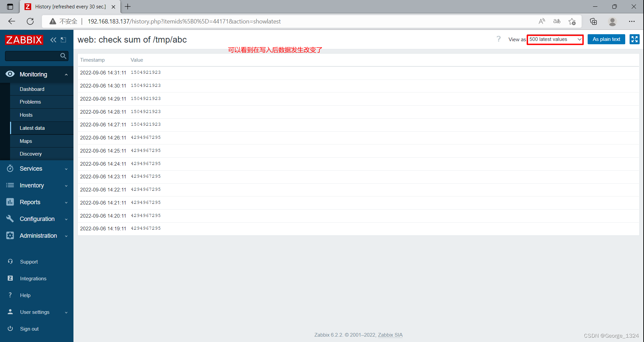This screenshot has height=342, width=644.
Task: Go back using the browser back arrow
Action: coord(12,21)
